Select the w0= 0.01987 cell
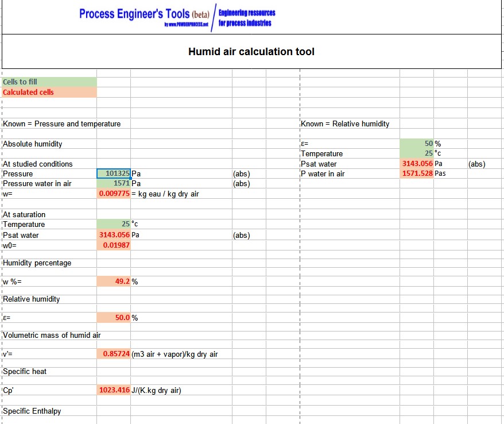This screenshot has height=424, width=504. point(115,245)
